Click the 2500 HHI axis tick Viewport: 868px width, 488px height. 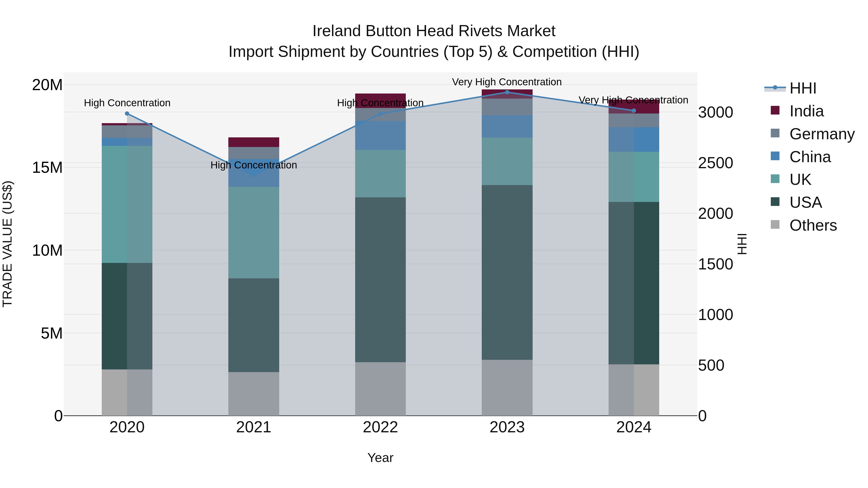tap(715, 163)
